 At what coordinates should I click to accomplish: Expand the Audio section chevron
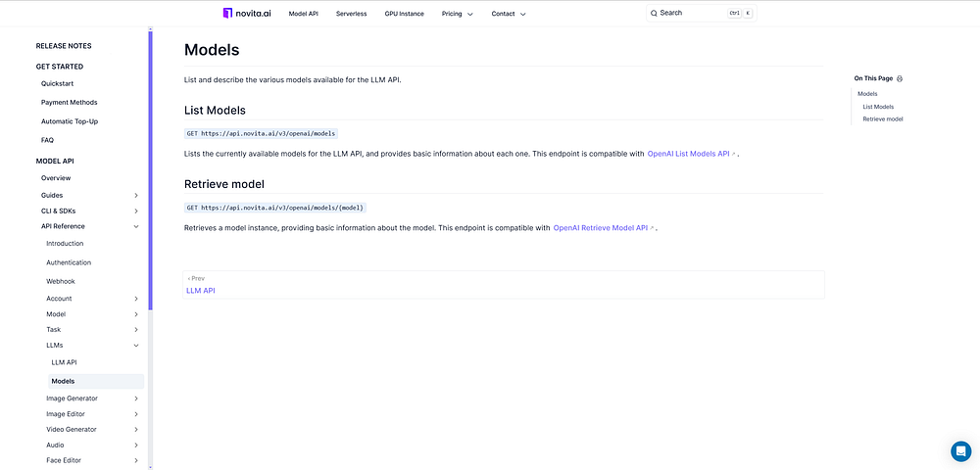point(136,446)
